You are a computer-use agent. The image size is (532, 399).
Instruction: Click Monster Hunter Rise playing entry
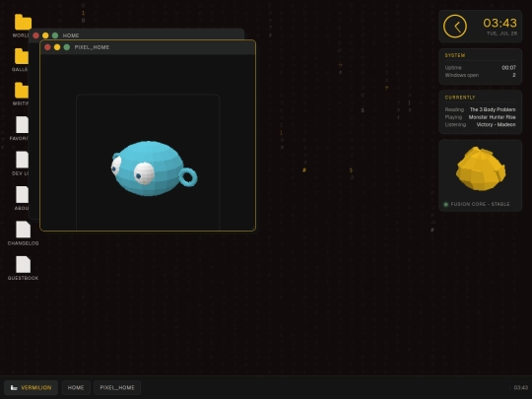click(x=492, y=117)
